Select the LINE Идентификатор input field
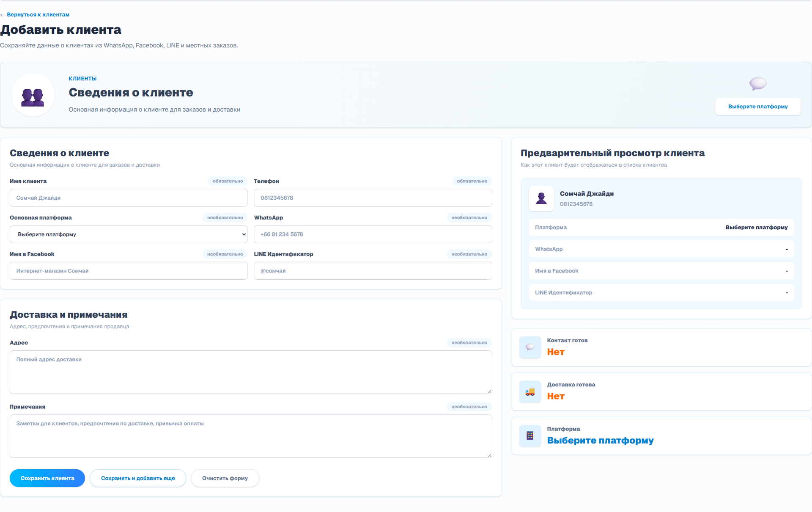This screenshot has width=812, height=512. [373, 271]
